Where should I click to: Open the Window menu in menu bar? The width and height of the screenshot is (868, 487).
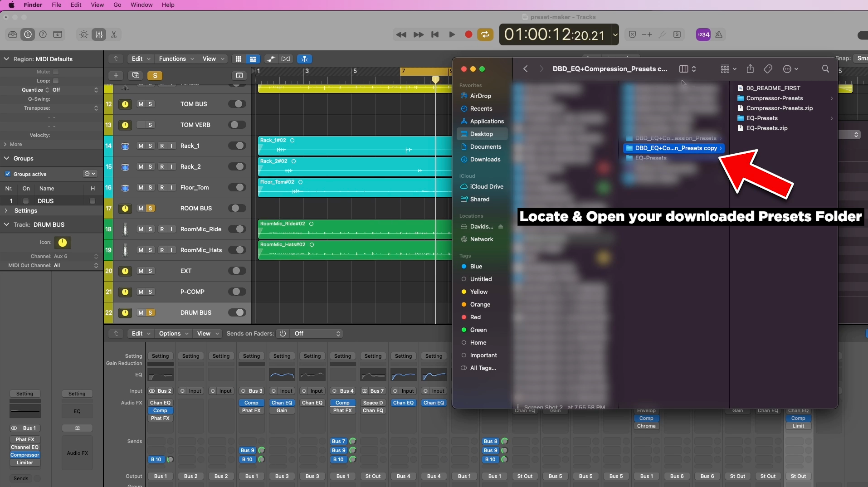point(141,5)
